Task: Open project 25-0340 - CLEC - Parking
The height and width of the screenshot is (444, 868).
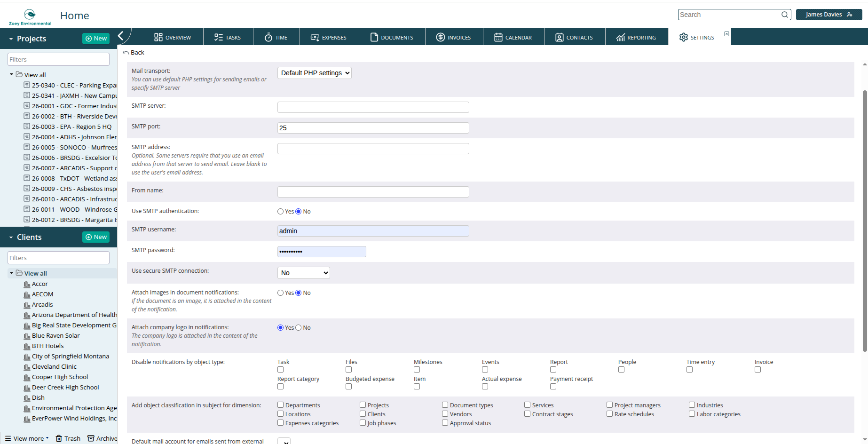Action: [71, 85]
